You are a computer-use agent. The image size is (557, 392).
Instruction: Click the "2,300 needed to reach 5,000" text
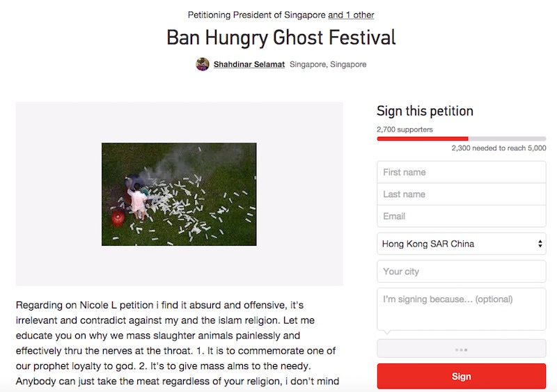tap(499, 148)
